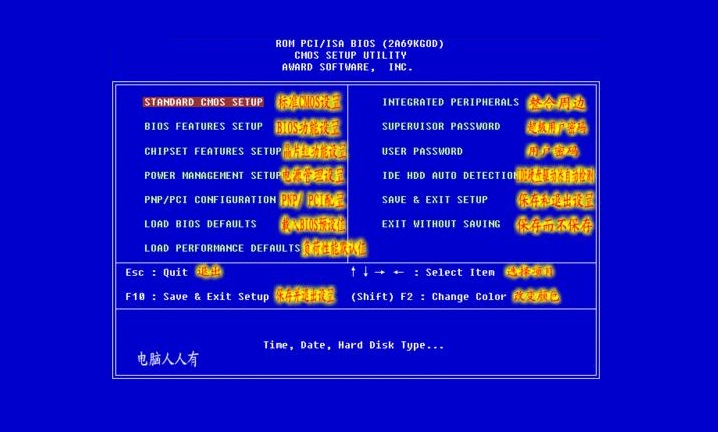Click the yellow Chinese label beside INTEGRATED PERIPHERALS
The image size is (718, 432).
(x=556, y=103)
